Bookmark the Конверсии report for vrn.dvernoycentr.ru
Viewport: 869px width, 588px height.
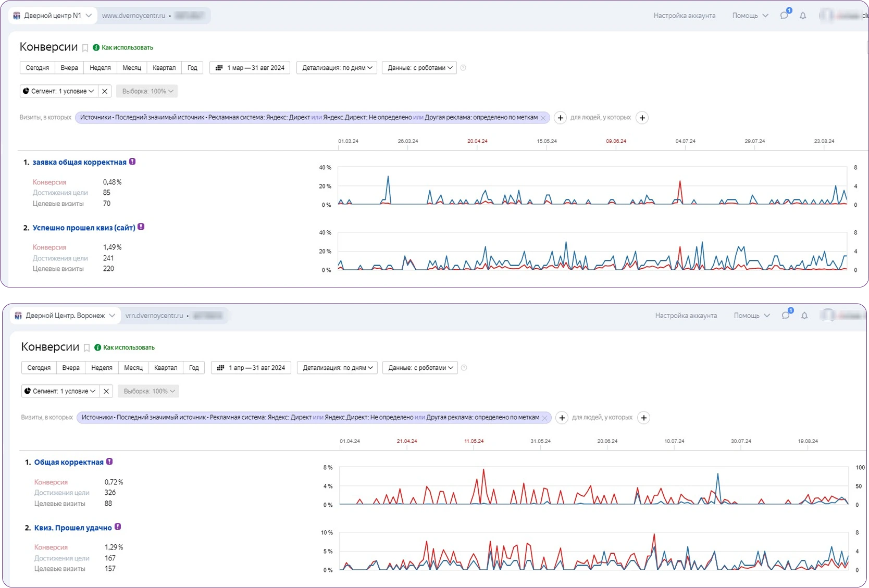(86, 348)
